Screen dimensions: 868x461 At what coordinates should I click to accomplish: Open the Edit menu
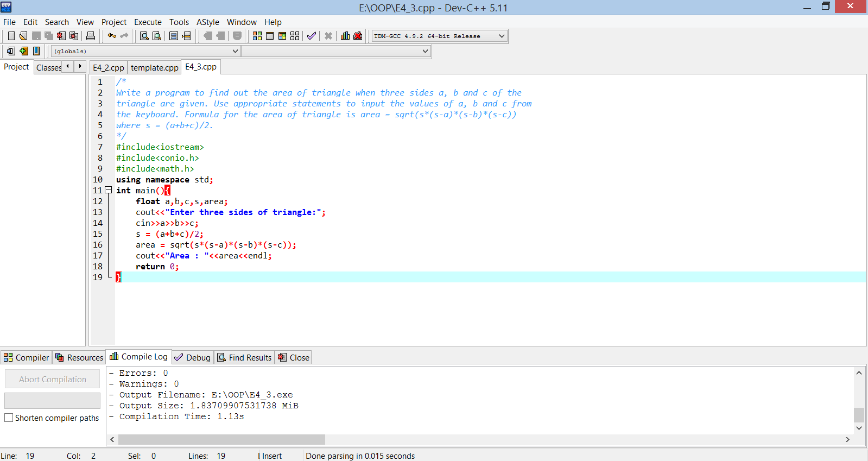click(x=30, y=22)
